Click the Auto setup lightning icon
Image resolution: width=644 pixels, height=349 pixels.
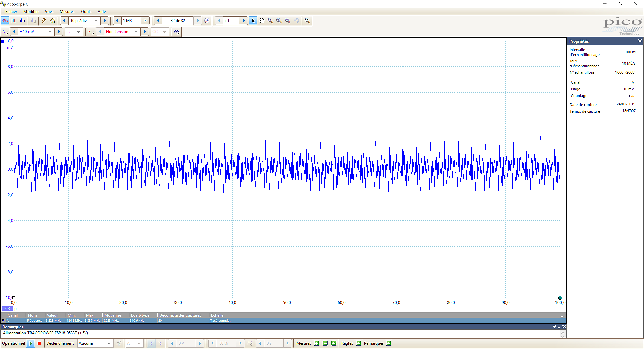(x=44, y=21)
